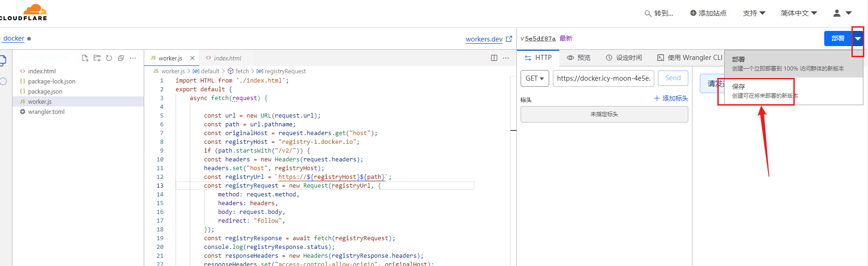Click the 未指定标头 placeholder box

pos(604,114)
